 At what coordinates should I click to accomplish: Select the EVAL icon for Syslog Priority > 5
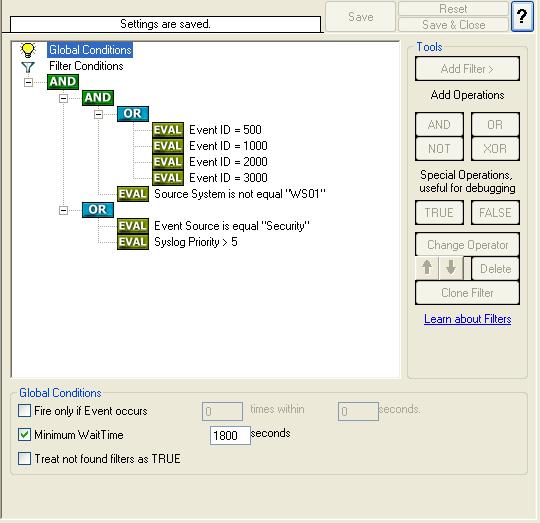(x=133, y=242)
